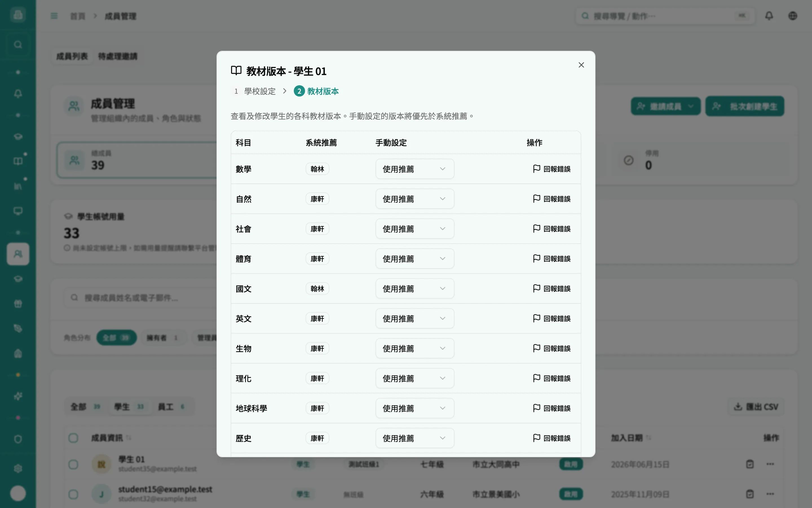Open language globe icon in top bar
This screenshot has height=508, width=812.
[x=793, y=16]
